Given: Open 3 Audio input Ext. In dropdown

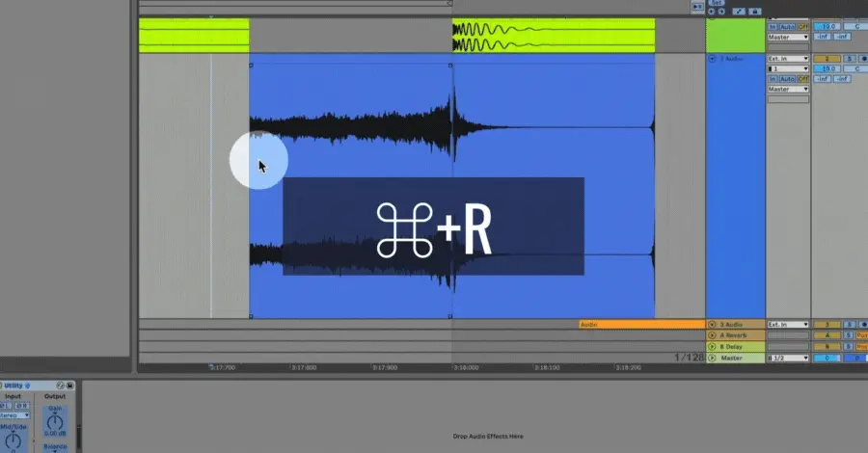Looking at the screenshot, I should [x=788, y=325].
